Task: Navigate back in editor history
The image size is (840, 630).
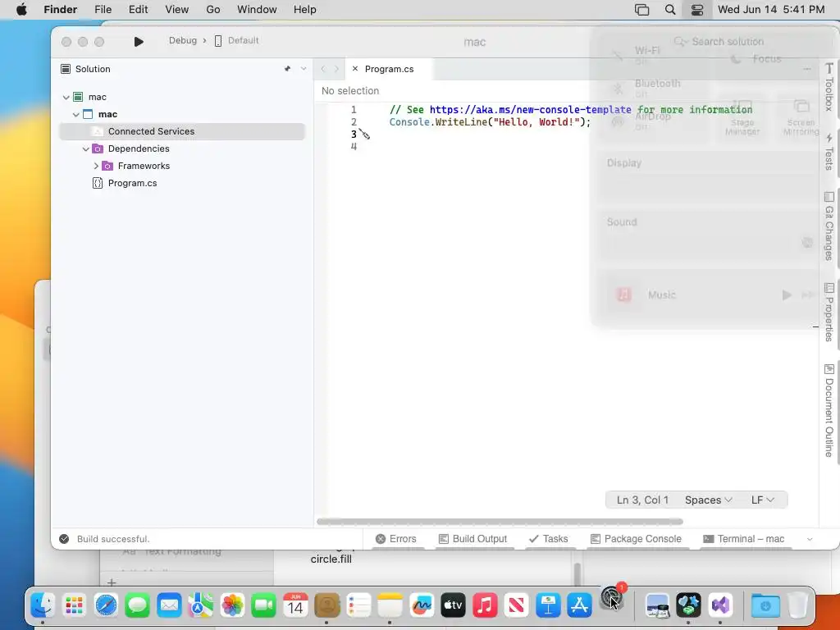Action: click(323, 69)
